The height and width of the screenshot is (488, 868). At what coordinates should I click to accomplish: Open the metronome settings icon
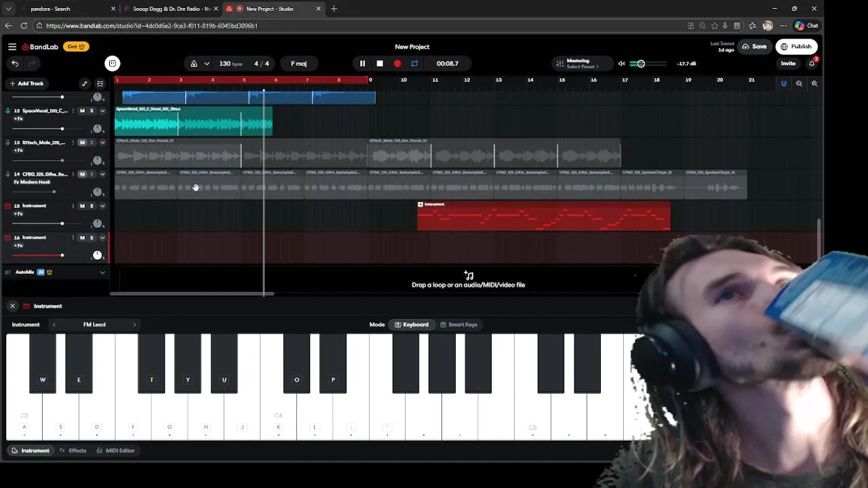[x=194, y=64]
